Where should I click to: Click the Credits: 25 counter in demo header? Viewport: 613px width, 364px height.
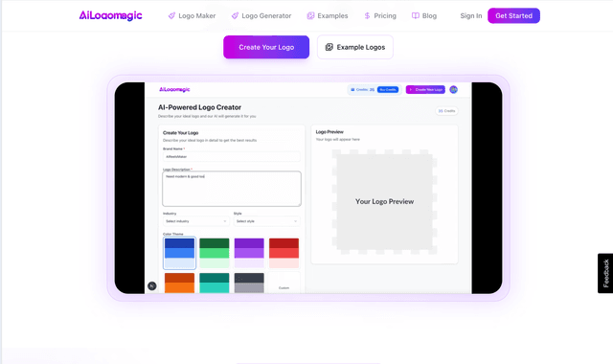(362, 89)
